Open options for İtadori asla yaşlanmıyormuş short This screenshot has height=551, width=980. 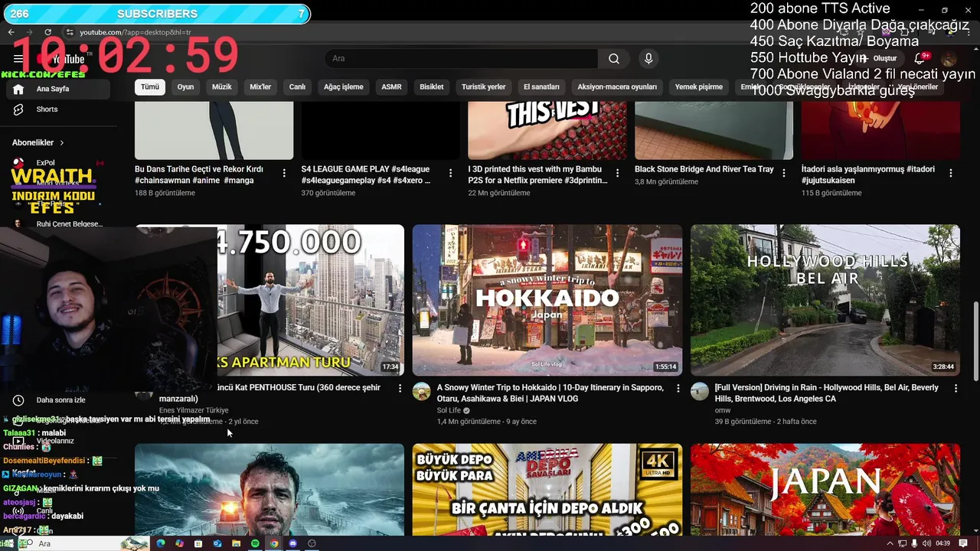coord(950,174)
